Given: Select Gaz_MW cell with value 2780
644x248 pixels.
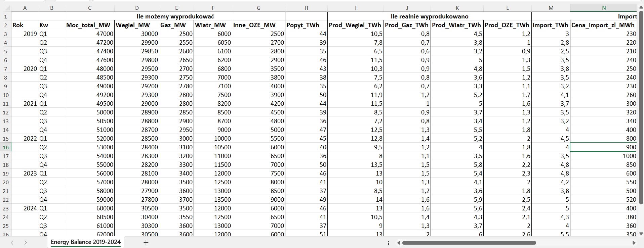Looking at the screenshot, I should (176, 86).
